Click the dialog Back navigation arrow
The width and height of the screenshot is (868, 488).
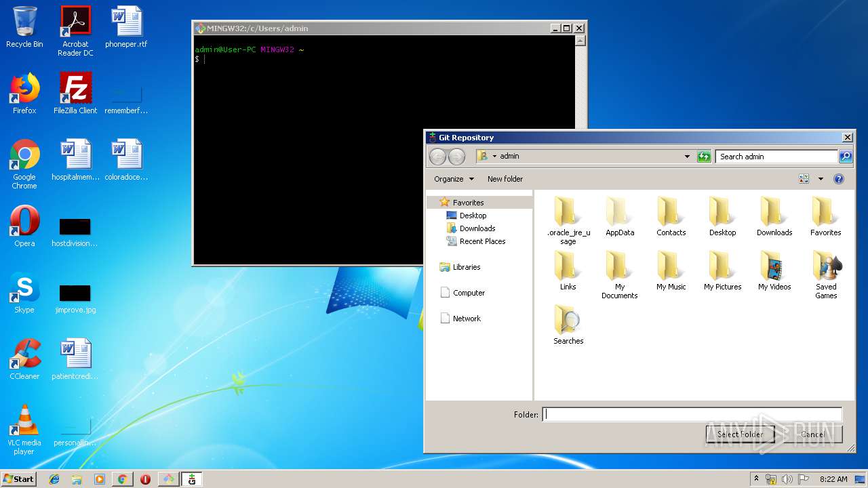tap(438, 157)
